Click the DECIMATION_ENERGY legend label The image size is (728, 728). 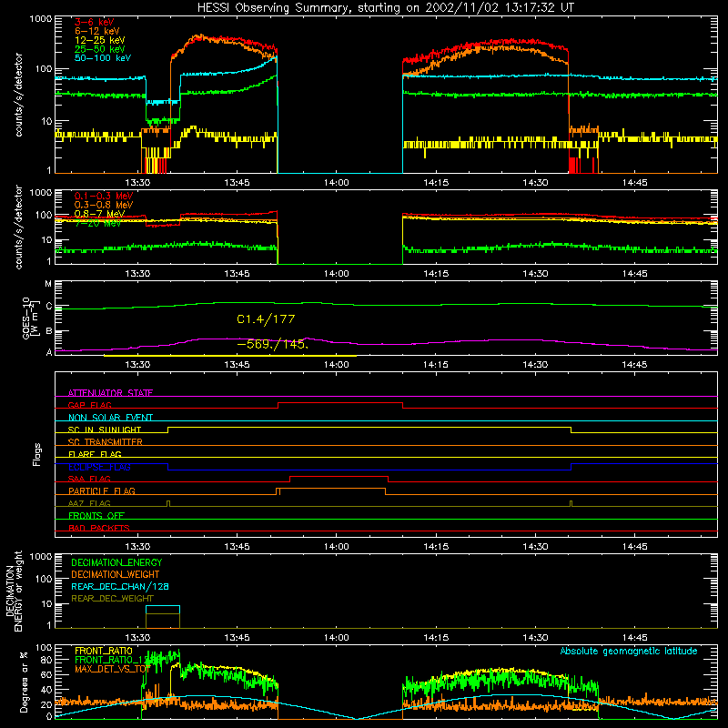116,562
